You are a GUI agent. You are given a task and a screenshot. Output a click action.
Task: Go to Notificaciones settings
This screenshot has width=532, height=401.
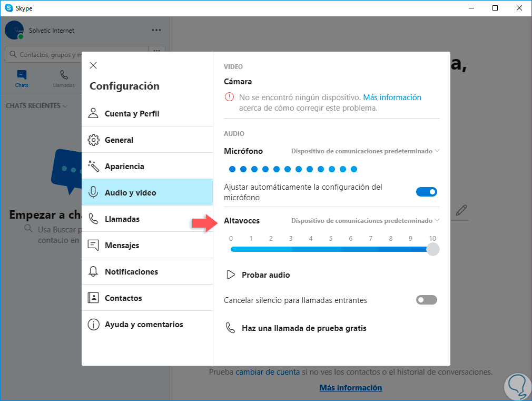pyautogui.click(x=147, y=271)
